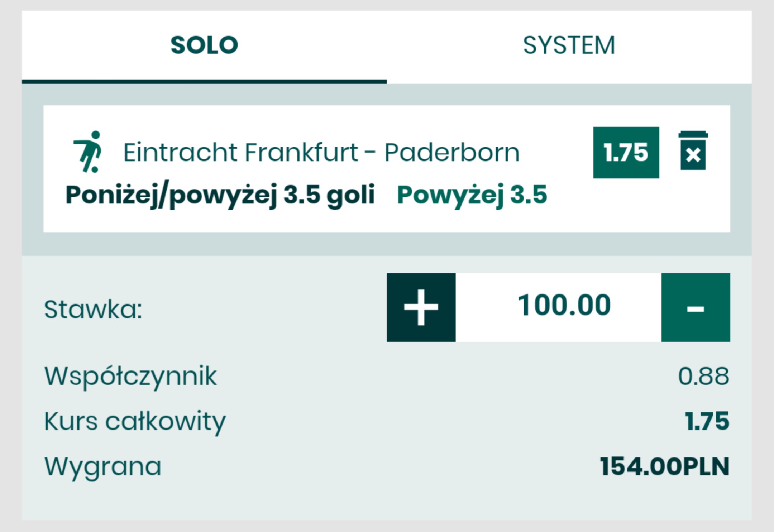The image size is (774, 532).
Task: Click the Współczynnik label
Action: click(x=130, y=377)
